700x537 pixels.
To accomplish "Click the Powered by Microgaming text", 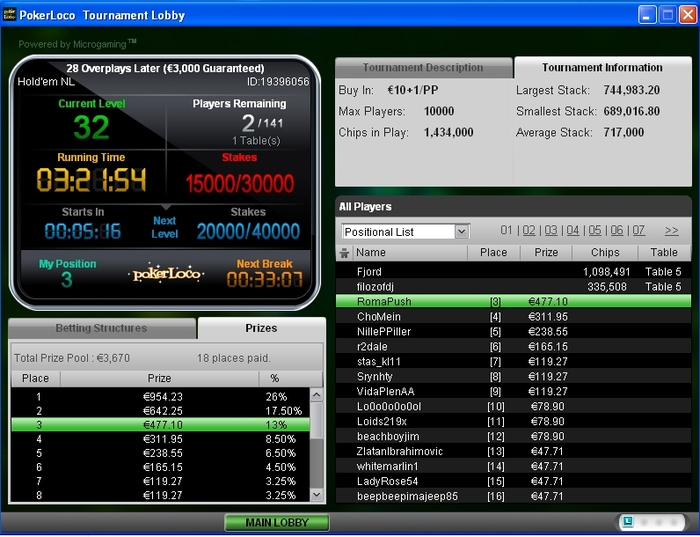I will coord(77,44).
